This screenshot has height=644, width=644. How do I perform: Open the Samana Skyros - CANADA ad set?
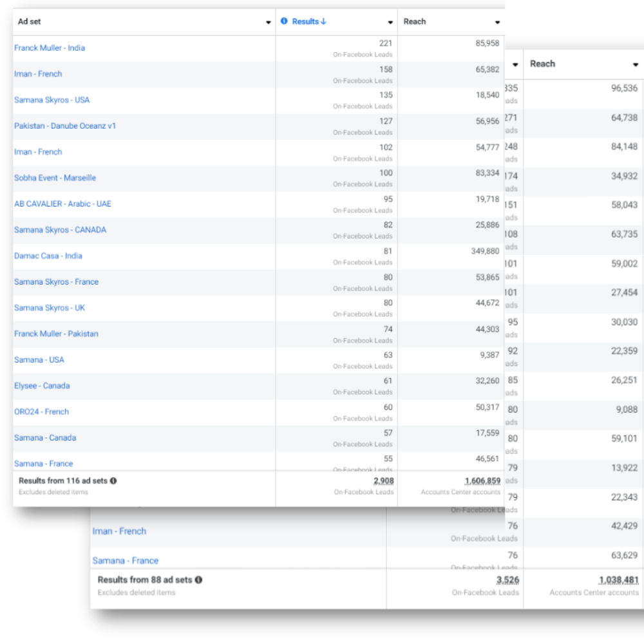coord(61,230)
